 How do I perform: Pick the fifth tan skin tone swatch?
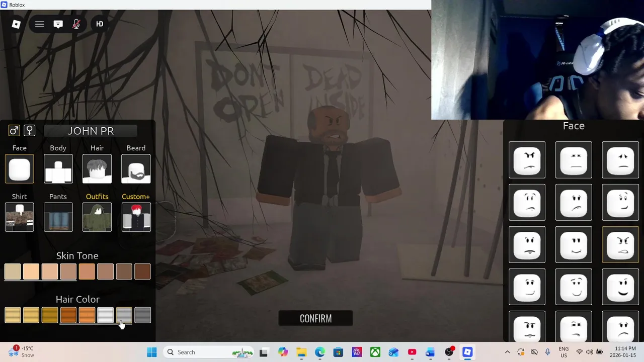(87, 271)
